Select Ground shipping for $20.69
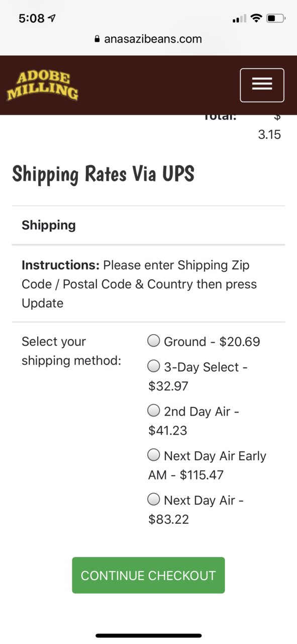297x644 pixels. [153, 341]
